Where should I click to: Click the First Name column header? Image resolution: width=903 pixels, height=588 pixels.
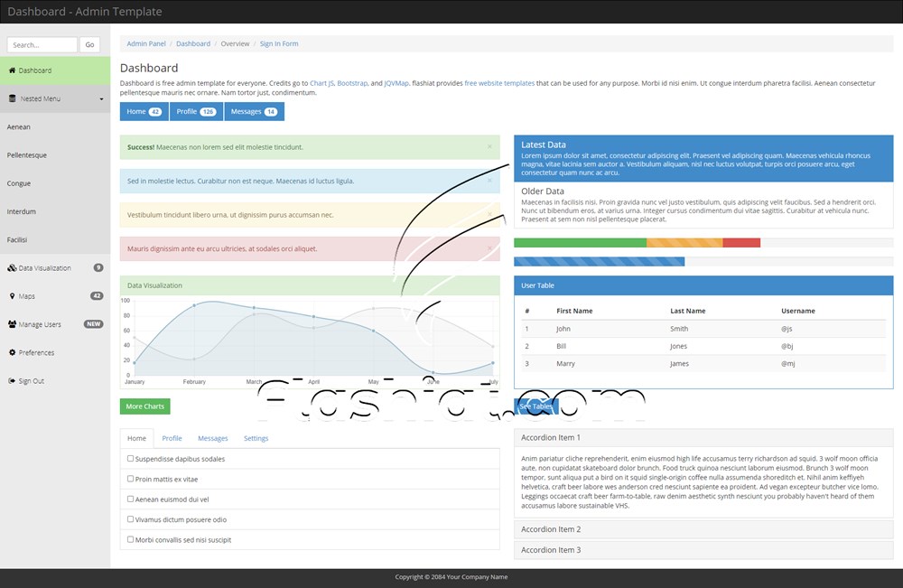[x=574, y=311]
